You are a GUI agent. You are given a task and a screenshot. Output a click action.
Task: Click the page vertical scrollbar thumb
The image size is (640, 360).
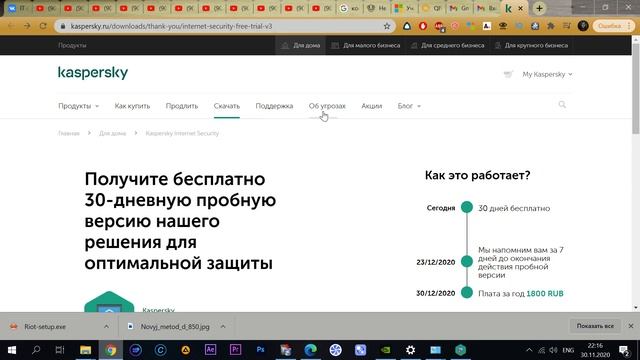[636, 89]
